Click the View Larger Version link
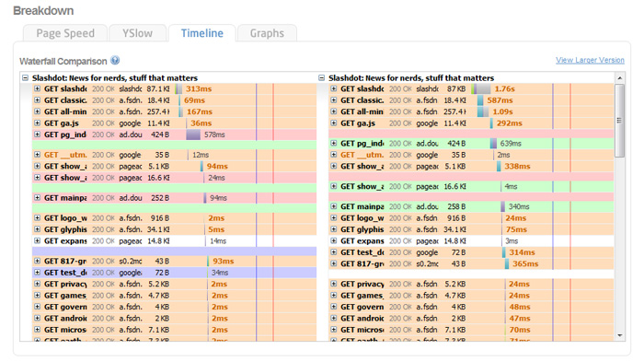The image size is (644, 362). pyautogui.click(x=590, y=60)
